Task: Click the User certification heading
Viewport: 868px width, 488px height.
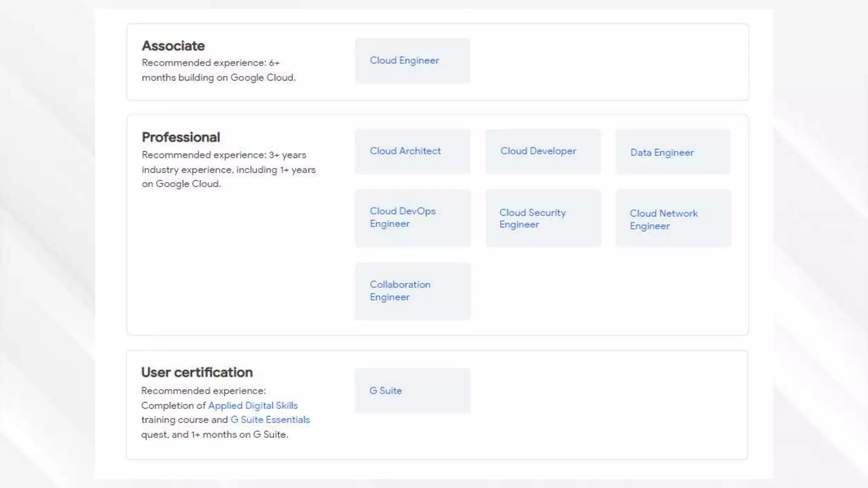Action: click(x=197, y=372)
